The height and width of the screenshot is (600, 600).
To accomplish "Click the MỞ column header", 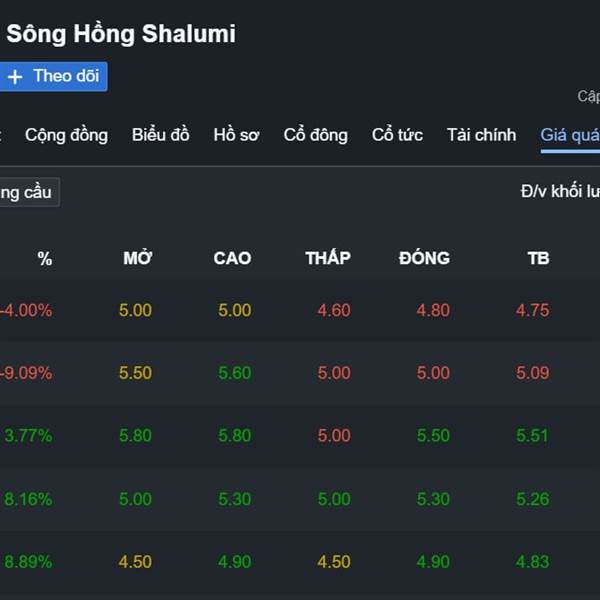I will coord(137,258).
